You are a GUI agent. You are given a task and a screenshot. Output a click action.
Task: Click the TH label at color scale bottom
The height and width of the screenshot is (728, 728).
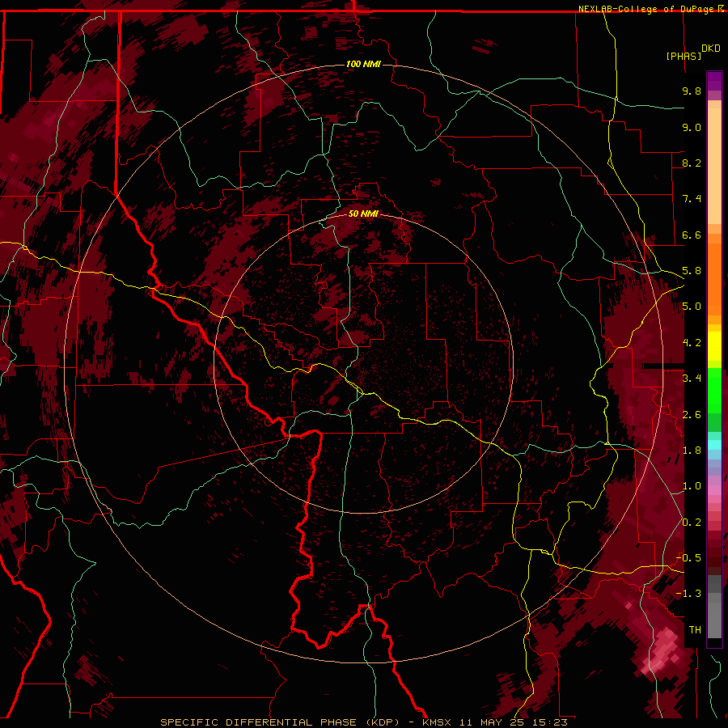(695, 630)
